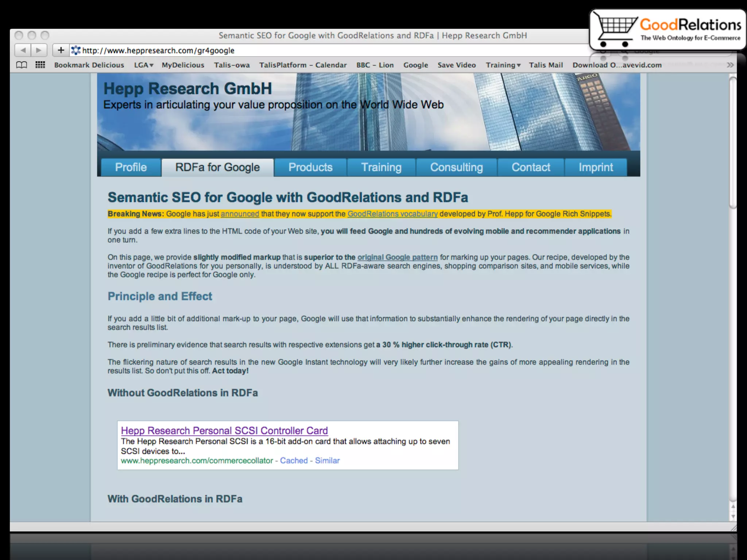Show hidden bookmarks with double chevron
The width and height of the screenshot is (747, 560).
pos(730,65)
